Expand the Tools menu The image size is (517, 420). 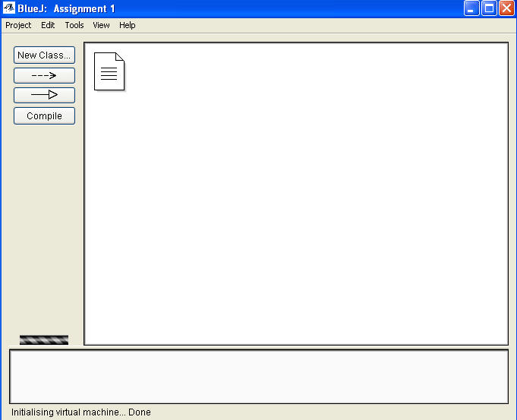click(74, 25)
